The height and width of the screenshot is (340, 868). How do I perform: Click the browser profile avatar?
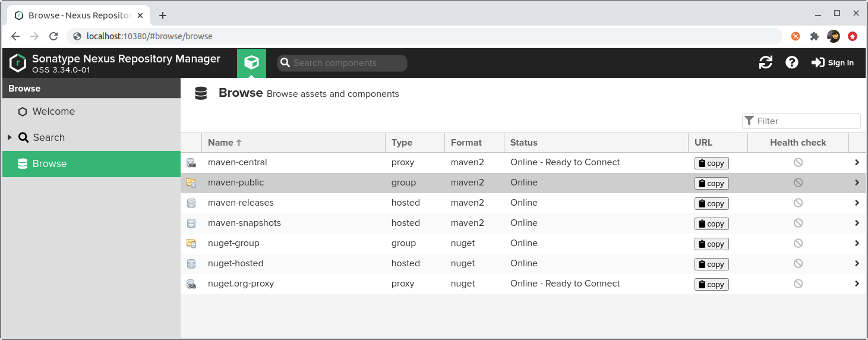pos(834,36)
